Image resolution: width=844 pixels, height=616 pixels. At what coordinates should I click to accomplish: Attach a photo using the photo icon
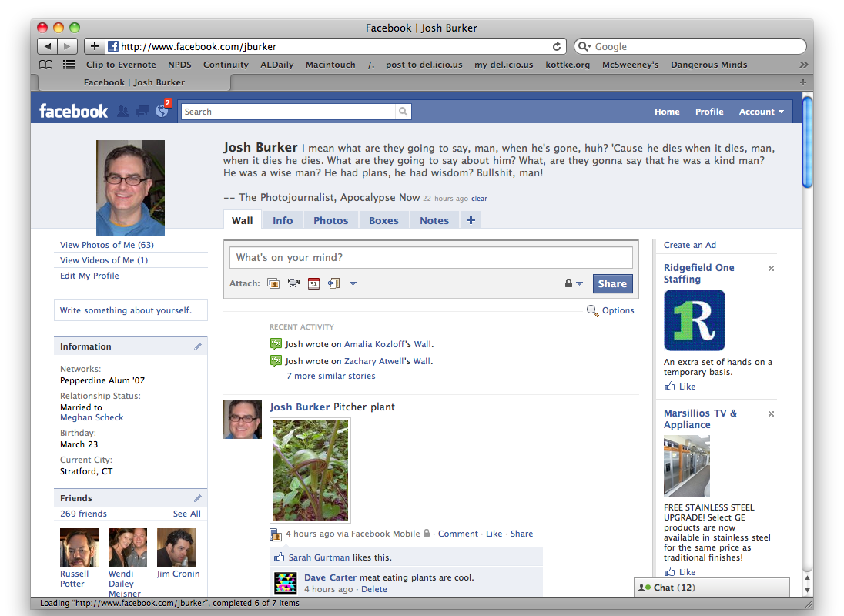click(x=273, y=283)
